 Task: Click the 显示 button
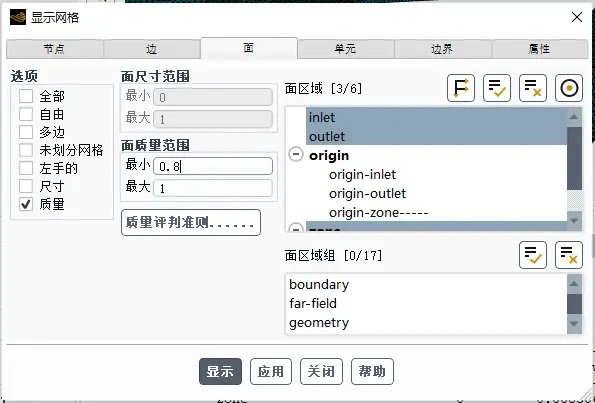click(x=220, y=372)
